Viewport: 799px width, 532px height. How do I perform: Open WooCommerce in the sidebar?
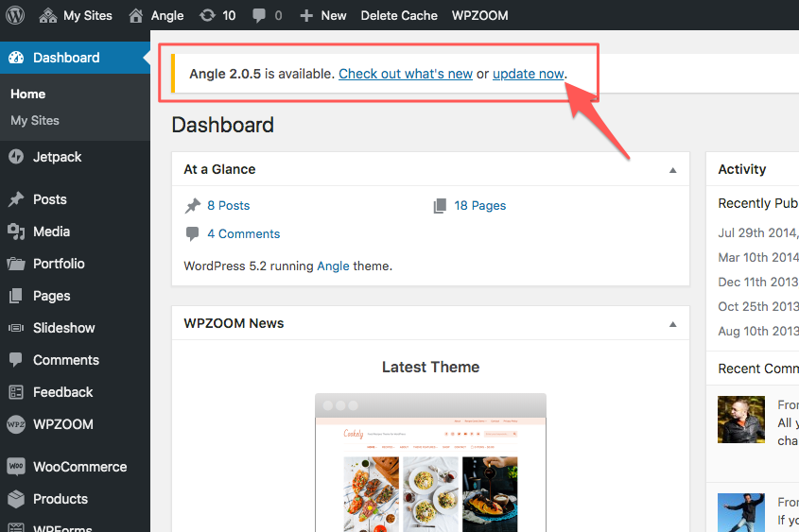point(79,467)
